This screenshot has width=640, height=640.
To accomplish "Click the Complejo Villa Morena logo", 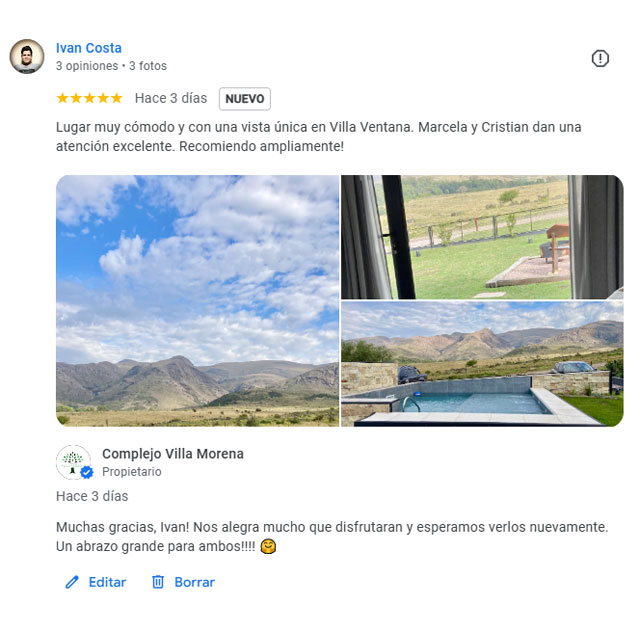I will (73, 462).
